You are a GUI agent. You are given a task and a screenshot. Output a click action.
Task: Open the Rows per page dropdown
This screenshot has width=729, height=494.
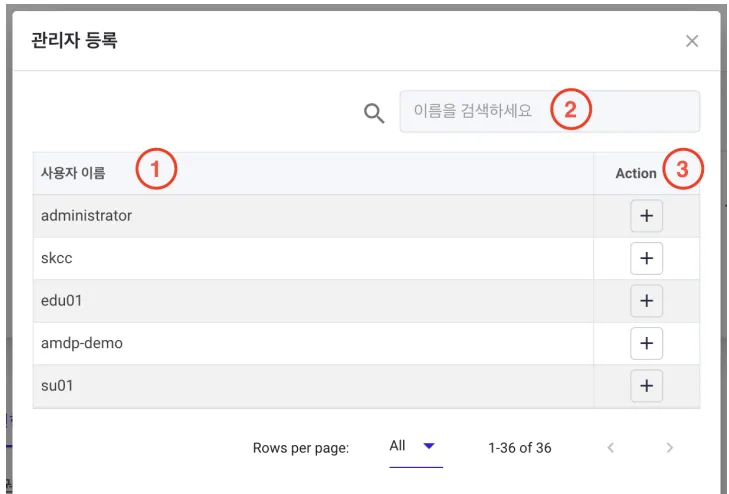click(416, 447)
